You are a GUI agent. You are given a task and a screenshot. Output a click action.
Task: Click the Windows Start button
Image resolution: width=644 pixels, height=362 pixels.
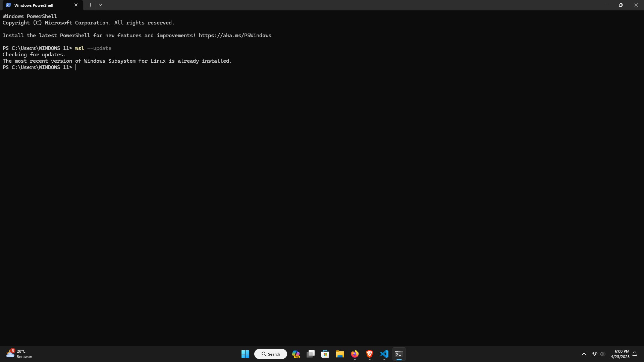click(245, 354)
